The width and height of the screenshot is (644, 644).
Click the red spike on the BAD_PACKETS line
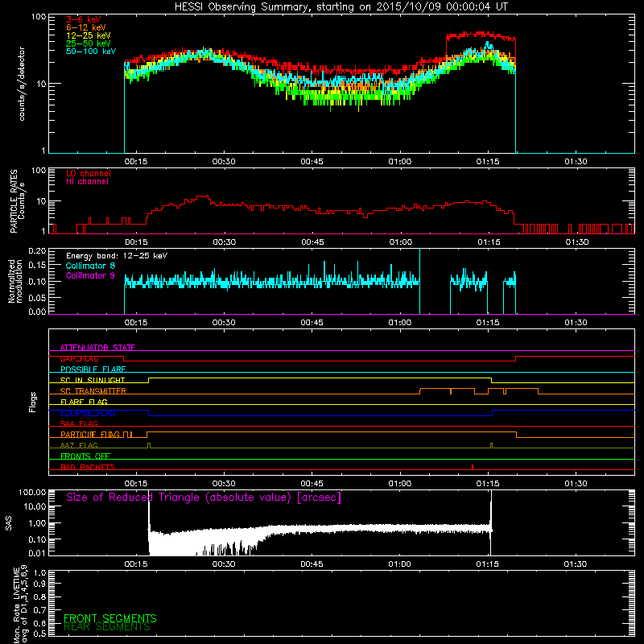pos(473,467)
